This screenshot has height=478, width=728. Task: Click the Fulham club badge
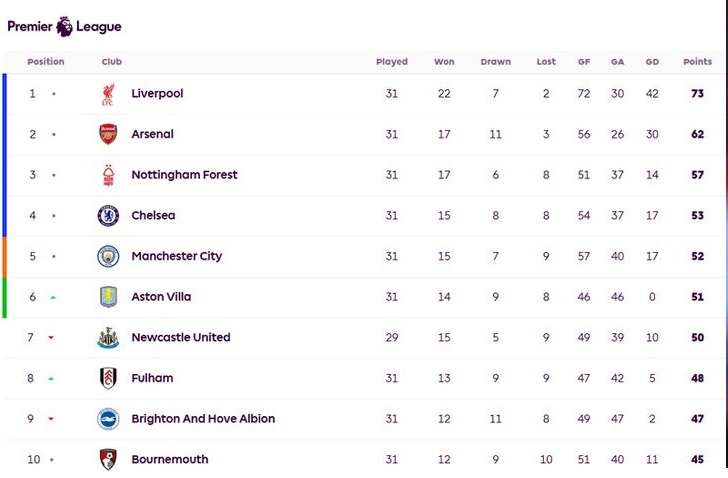coord(108,378)
